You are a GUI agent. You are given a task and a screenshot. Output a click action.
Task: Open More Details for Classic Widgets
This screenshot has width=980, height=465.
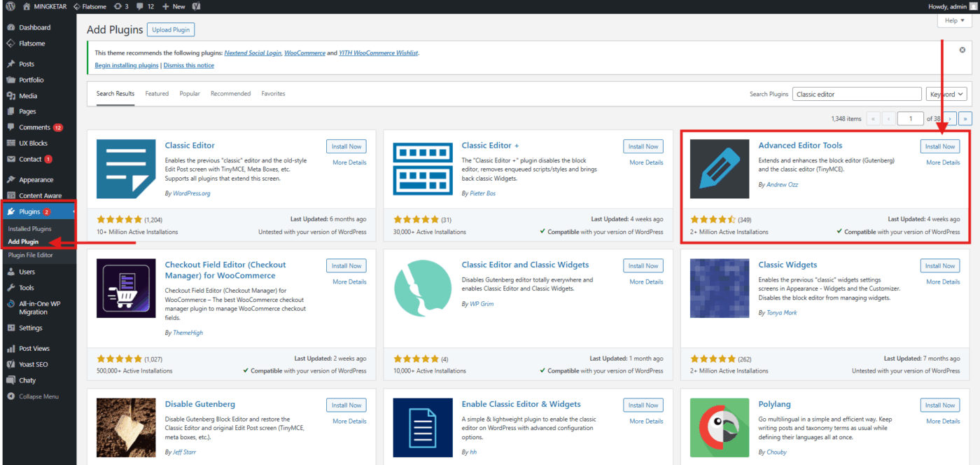point(942,282)
